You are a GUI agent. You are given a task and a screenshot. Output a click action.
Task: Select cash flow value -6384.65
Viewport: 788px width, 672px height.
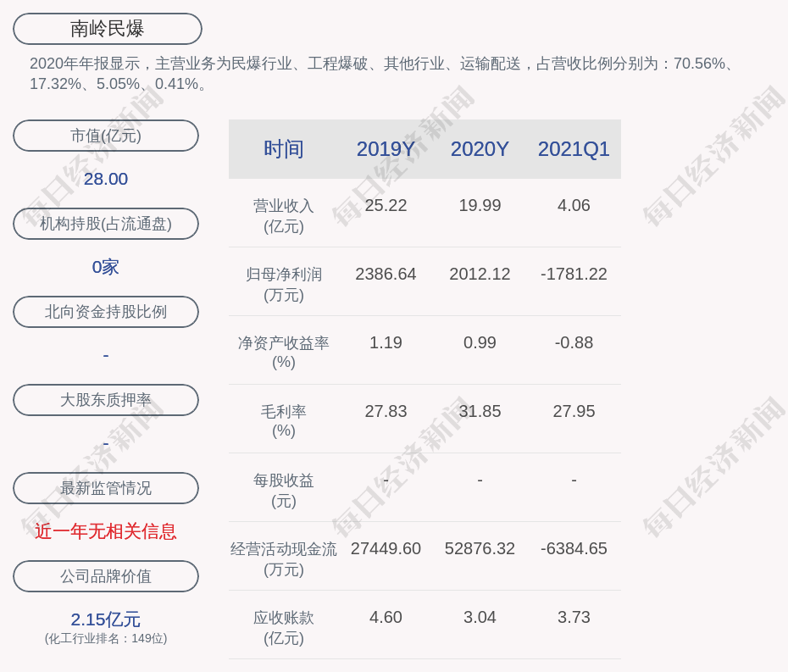click(574, 548)
